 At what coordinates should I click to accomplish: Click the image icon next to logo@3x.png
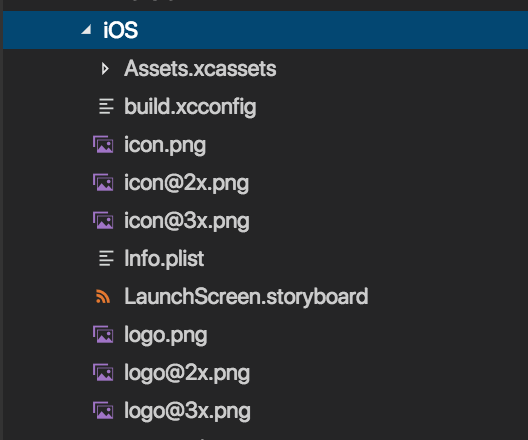click(x=103, y=411)
